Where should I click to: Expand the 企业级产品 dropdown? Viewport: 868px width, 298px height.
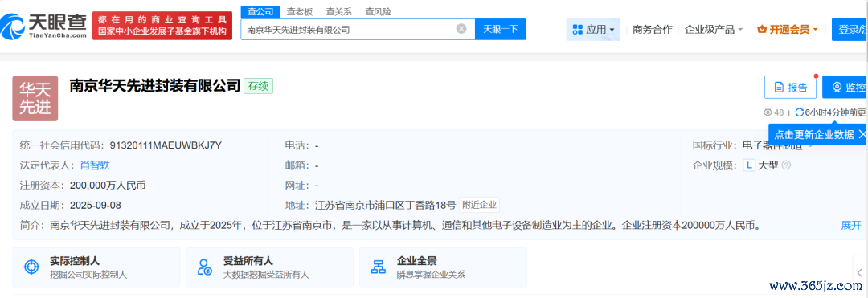[714, 29]
